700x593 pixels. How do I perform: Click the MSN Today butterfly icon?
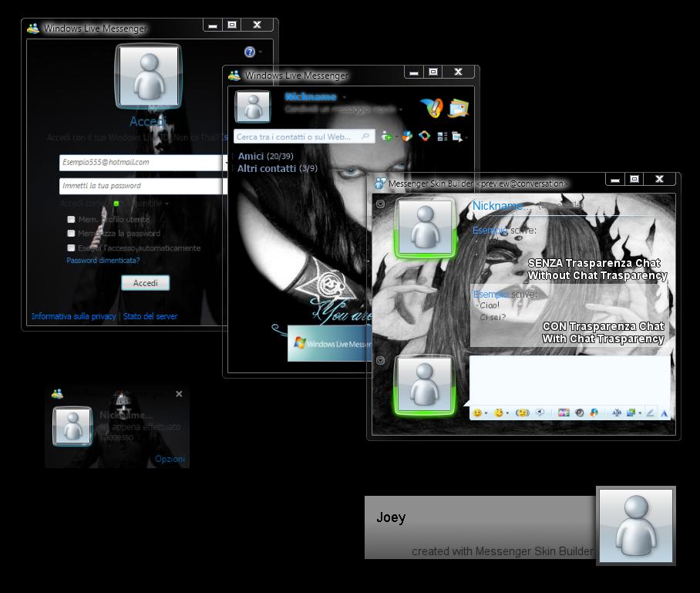click(431, 108)
